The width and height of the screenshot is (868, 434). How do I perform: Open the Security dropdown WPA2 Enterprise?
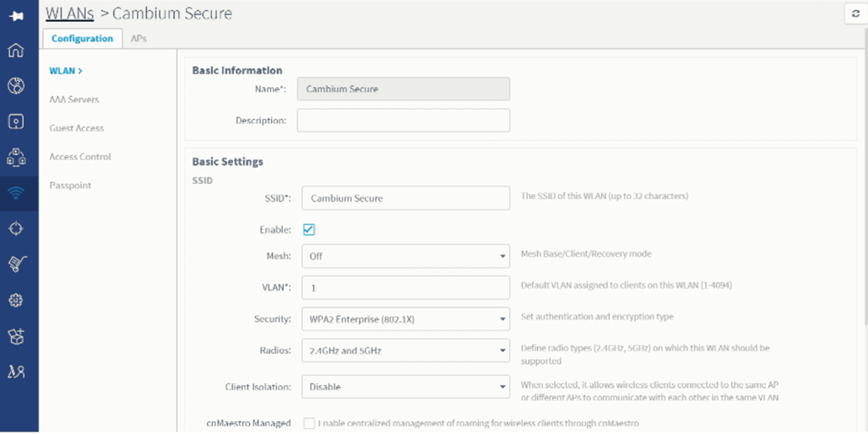coord(406,319)
